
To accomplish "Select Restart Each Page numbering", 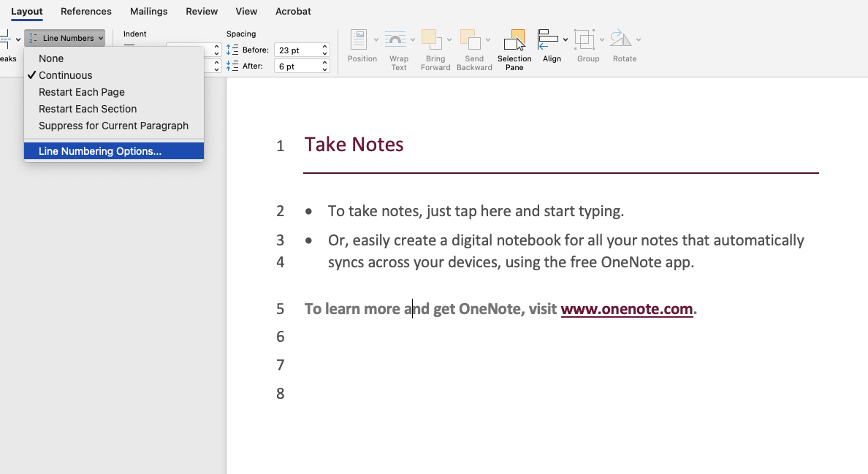I will click(x=82, y=92).
